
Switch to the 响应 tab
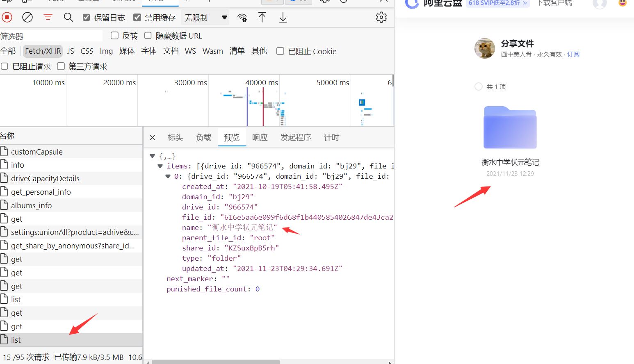[260, 138]
